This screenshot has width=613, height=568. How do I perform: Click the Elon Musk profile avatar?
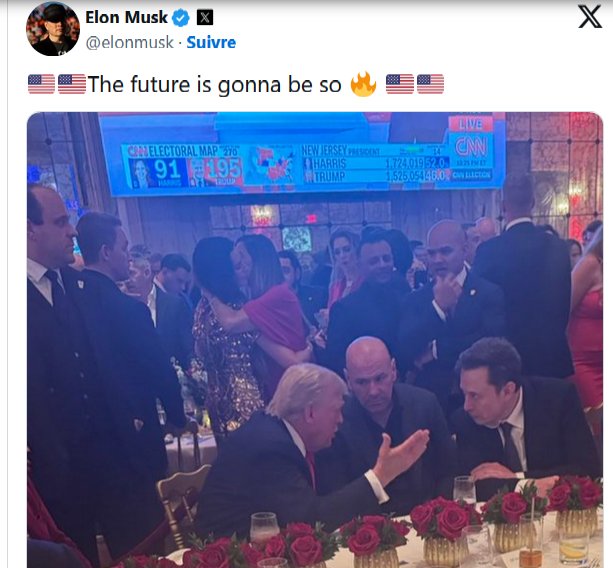53,29
